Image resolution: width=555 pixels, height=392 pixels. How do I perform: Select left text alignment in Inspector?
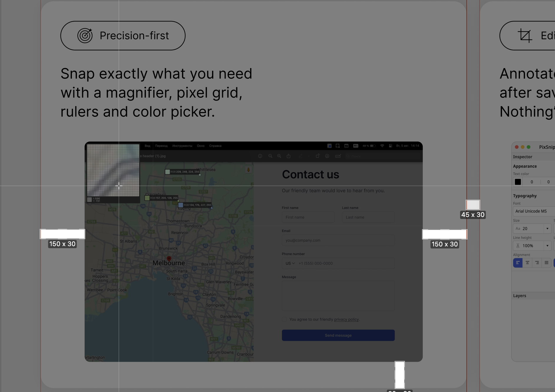(518, 263)
